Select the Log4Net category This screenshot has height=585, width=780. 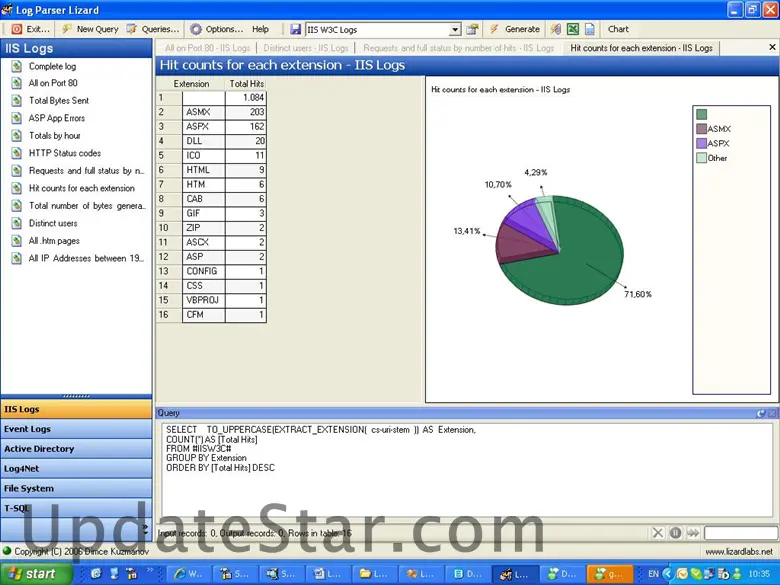76,469
